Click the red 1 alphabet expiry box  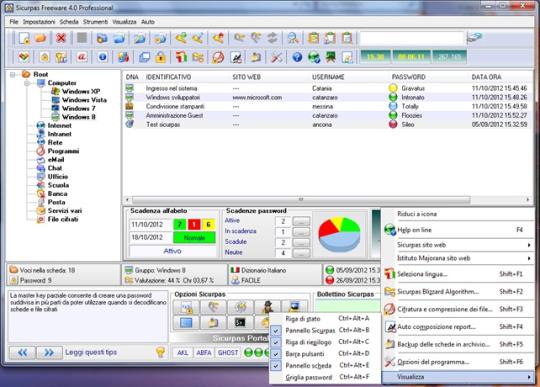[x=194, y=224]
